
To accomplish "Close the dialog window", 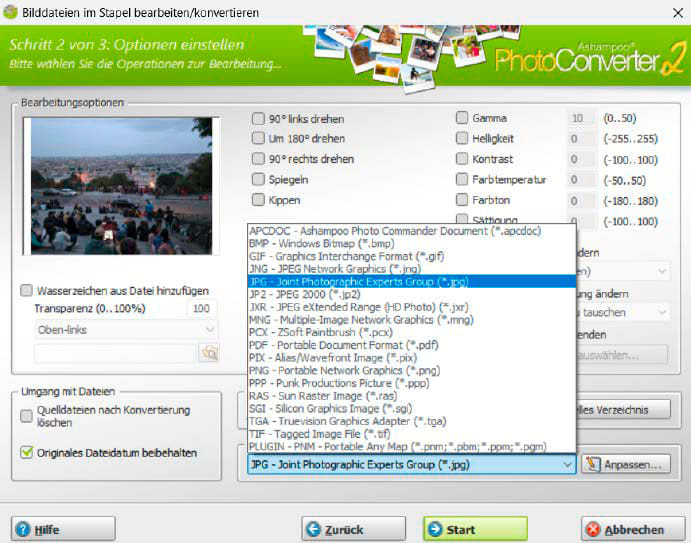I will click(x=678, y=13).
